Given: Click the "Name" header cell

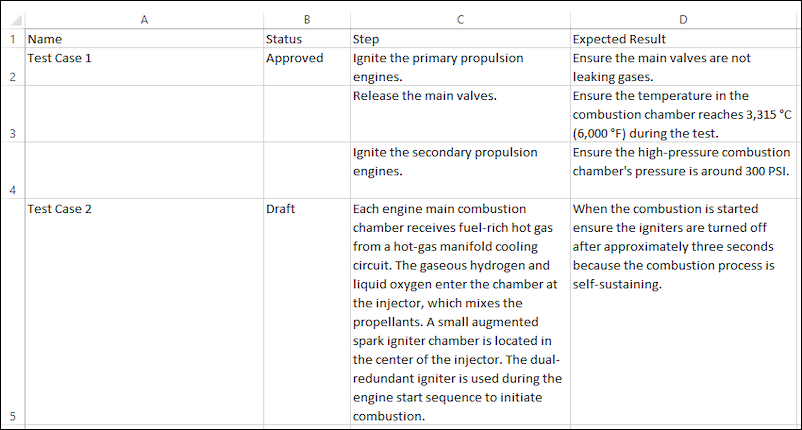Looking at the screenshot, I should (144, 39).
